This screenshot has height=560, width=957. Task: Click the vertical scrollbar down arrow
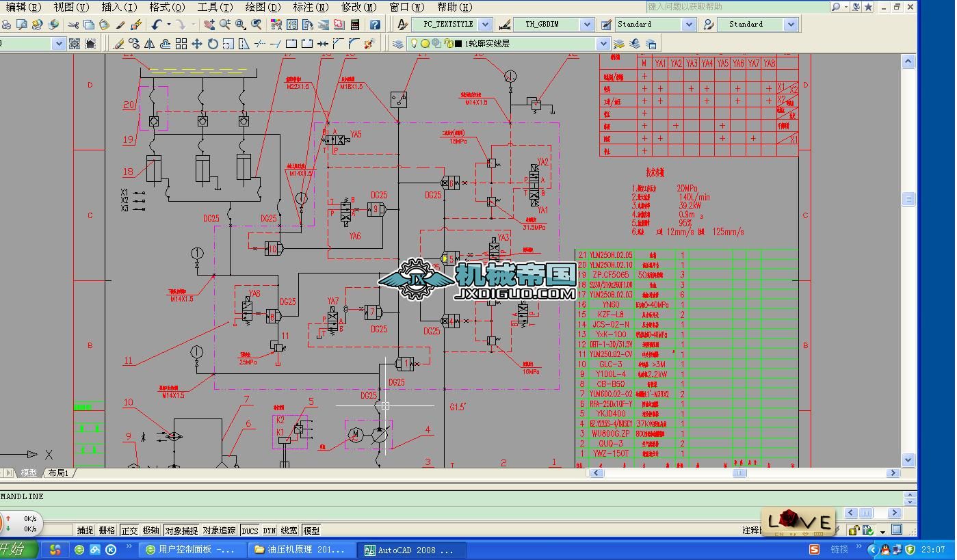(x=908, y=459)
